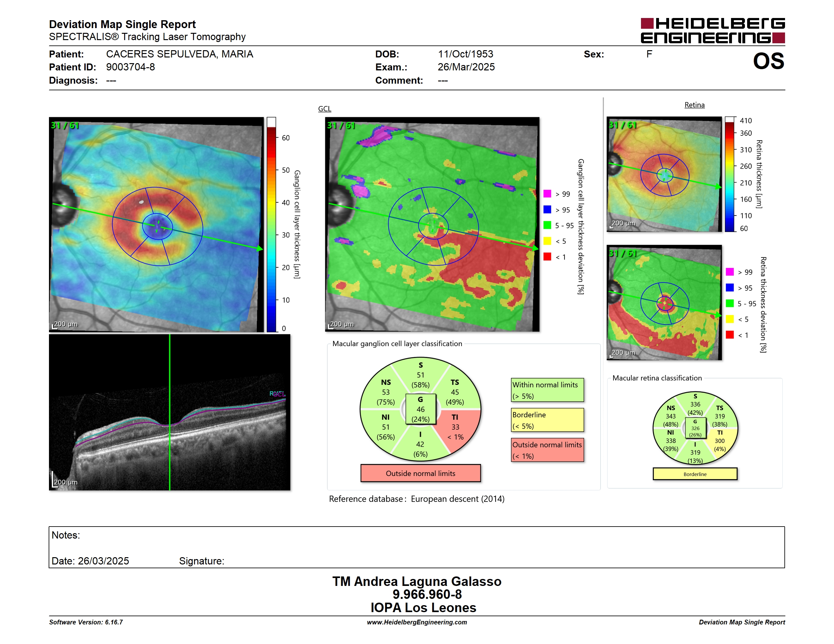The width and height of the screenshot is (834, 644).
Task: Click the Macular ganglion cell layer classification label
Action: [397, 343]
